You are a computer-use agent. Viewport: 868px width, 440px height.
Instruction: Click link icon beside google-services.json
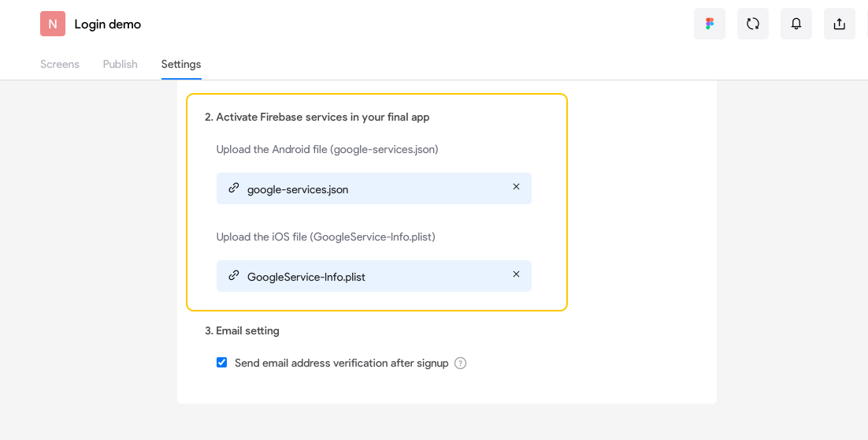coord(233,188)
